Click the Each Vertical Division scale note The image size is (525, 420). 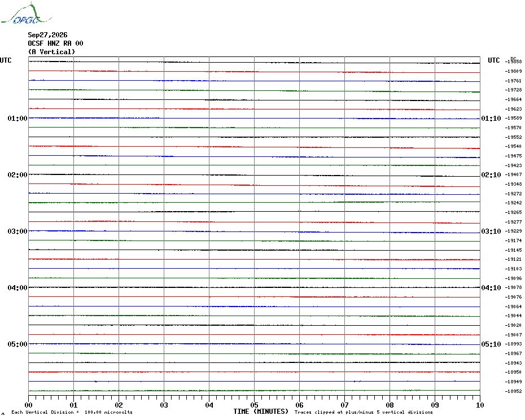pyautogui.click(x=72, y=412)
